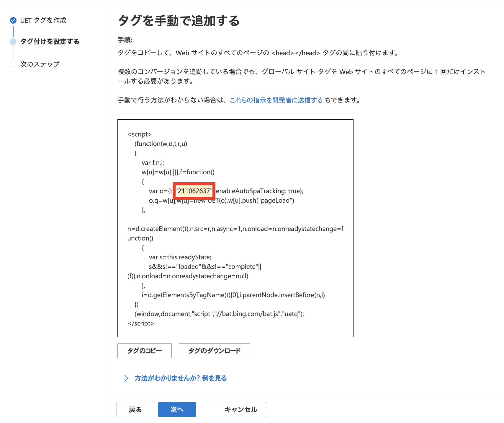Click the completed checkmark for UET タグを作成

tap(13, 20)
